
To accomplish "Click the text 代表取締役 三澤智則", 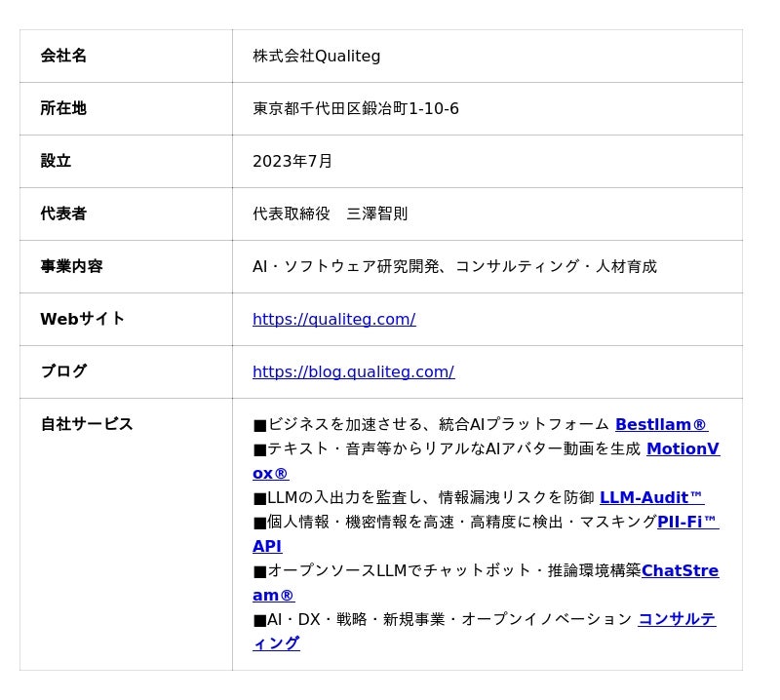I will click(x=331, y=214).
